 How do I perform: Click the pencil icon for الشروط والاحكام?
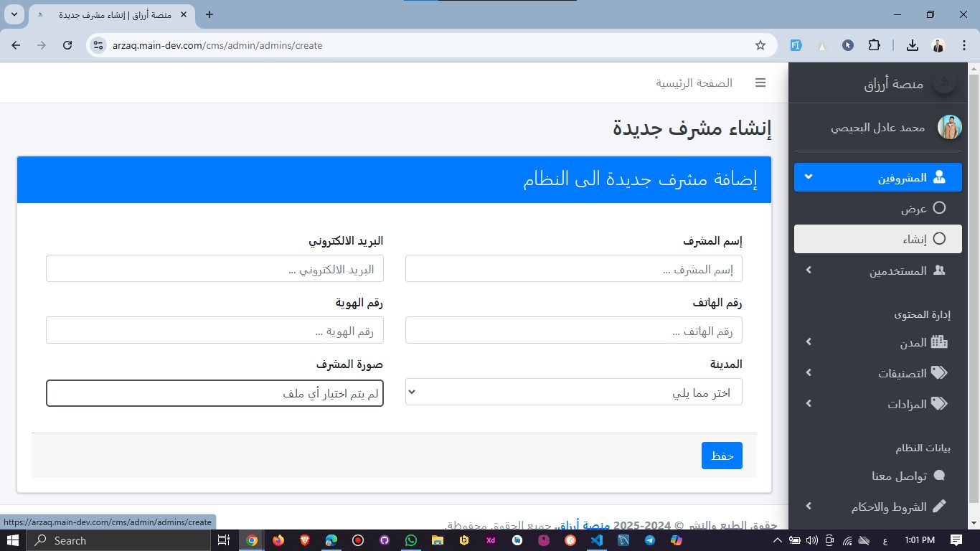[x=938, y=507]
